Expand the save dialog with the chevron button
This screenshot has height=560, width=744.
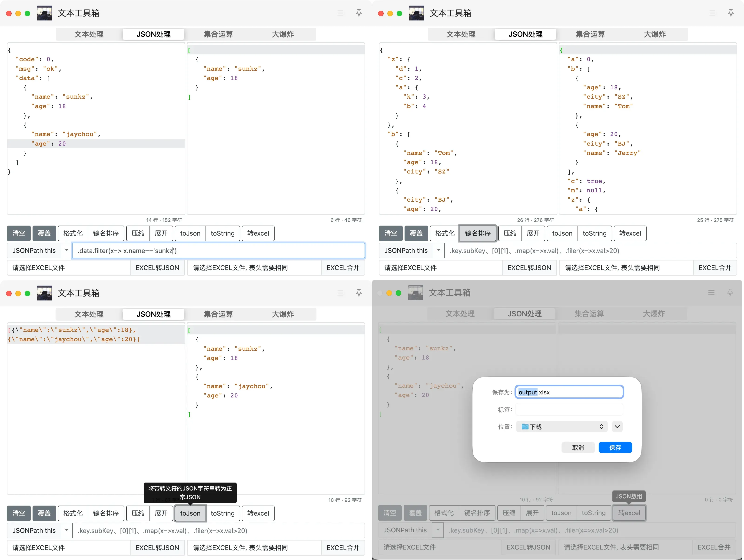(x=617, y=427)
